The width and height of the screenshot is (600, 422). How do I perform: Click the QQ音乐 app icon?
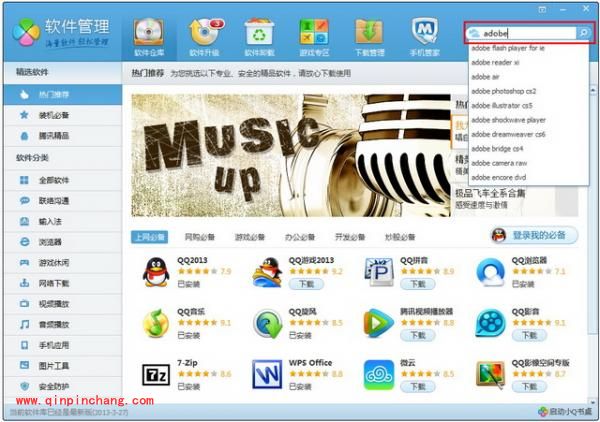155,323
